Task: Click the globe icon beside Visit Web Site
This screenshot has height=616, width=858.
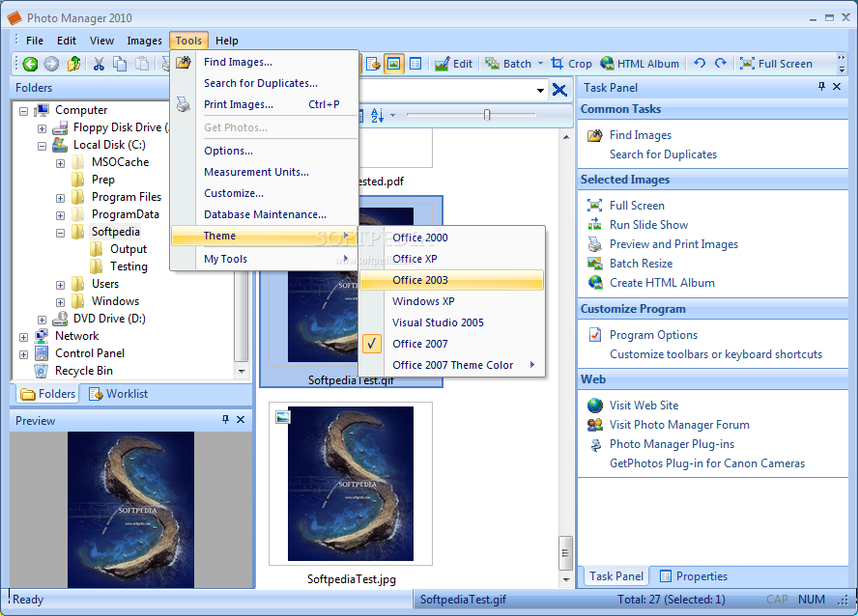Action: pyautogui.click(x=595, y=405)
